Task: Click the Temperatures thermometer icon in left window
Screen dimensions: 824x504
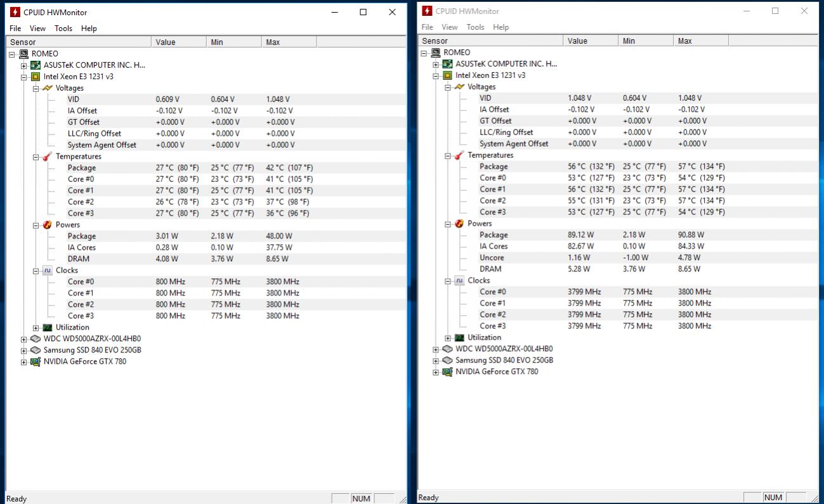Action: pyautogui.click(x=48, y=157)
